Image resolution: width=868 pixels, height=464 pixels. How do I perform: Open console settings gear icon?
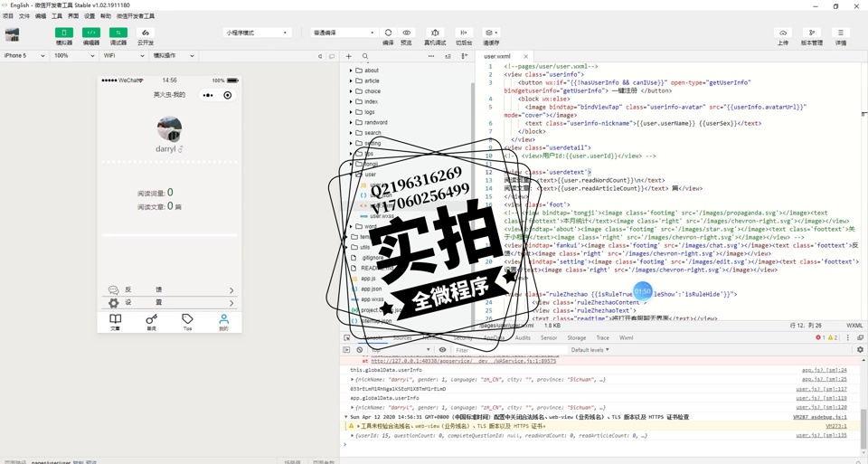point(860,350)
